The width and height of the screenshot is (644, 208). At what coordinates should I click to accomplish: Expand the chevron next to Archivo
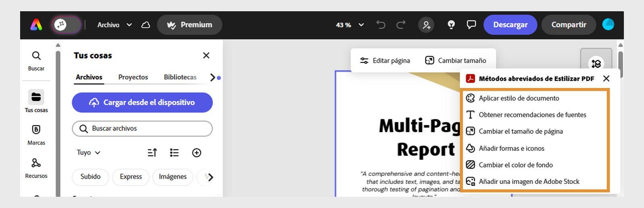[129, 25]
